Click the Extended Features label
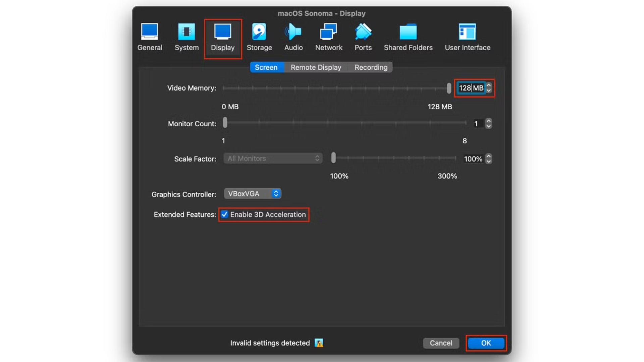The width and height of the screenshot is (644, 362). point(185,215)
